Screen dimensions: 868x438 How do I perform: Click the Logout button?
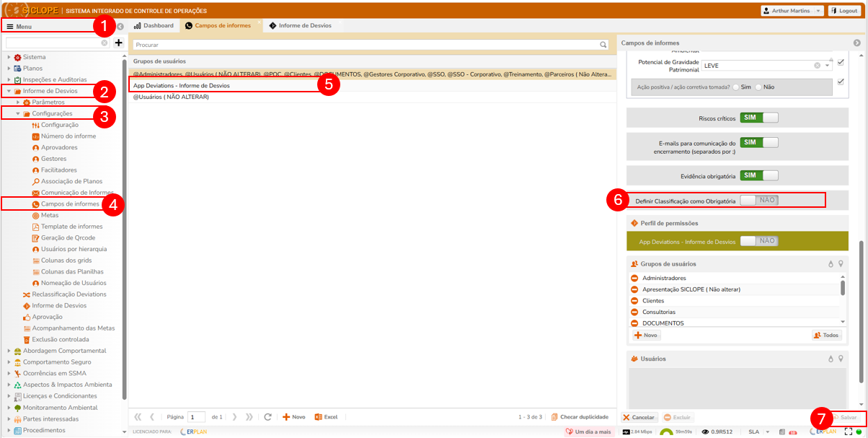point(843,11)
